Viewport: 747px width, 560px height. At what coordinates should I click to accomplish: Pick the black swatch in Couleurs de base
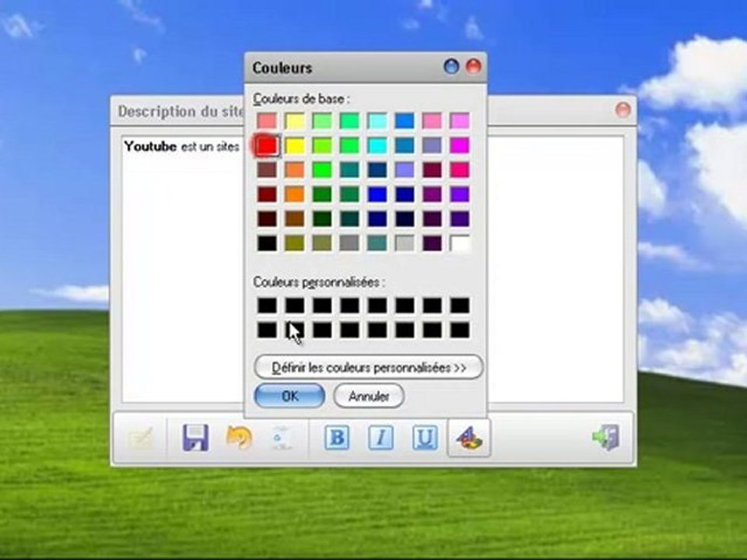pyautogui.click(x=267, y=243)
